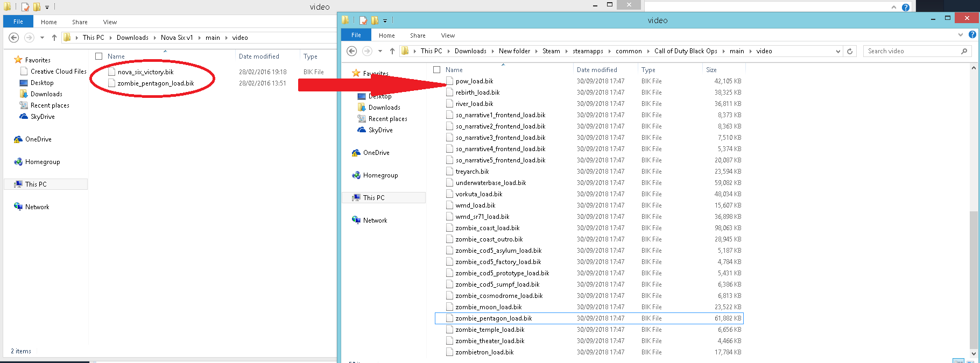This screenshot has height=363, width=980.
Task: Click in Search video field
Action: 912,51
